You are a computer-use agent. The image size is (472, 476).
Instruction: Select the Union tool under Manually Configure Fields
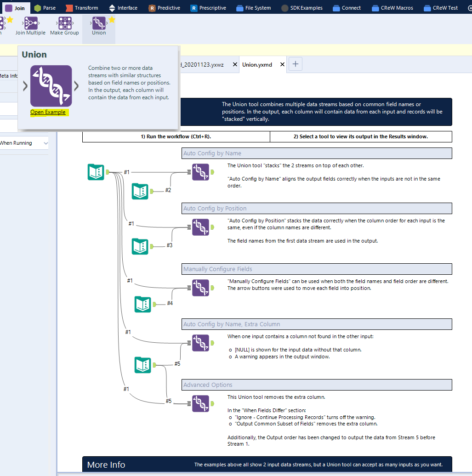[x=200, y=288]
